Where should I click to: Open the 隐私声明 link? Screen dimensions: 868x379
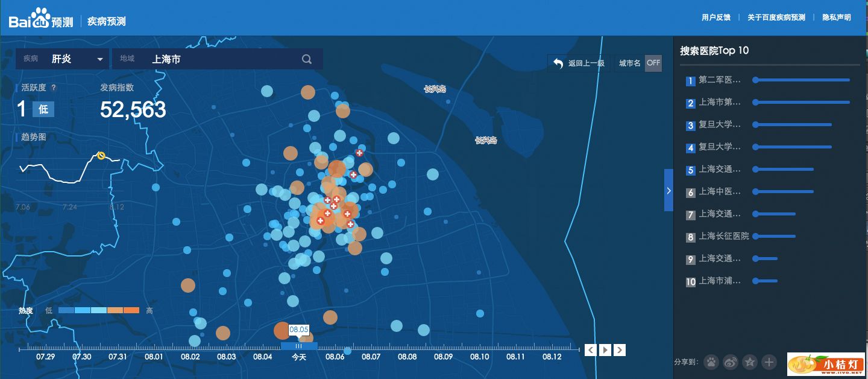tap(837, 18)
